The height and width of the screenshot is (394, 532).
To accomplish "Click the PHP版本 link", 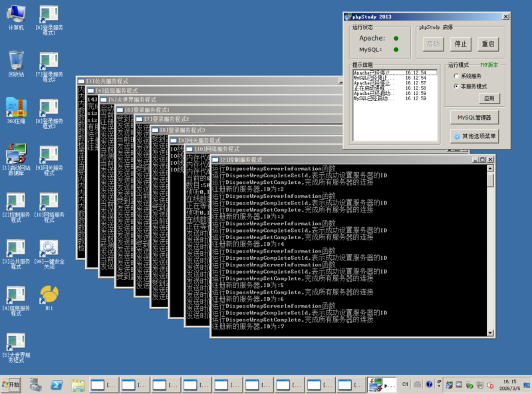I will coord(489,65).
